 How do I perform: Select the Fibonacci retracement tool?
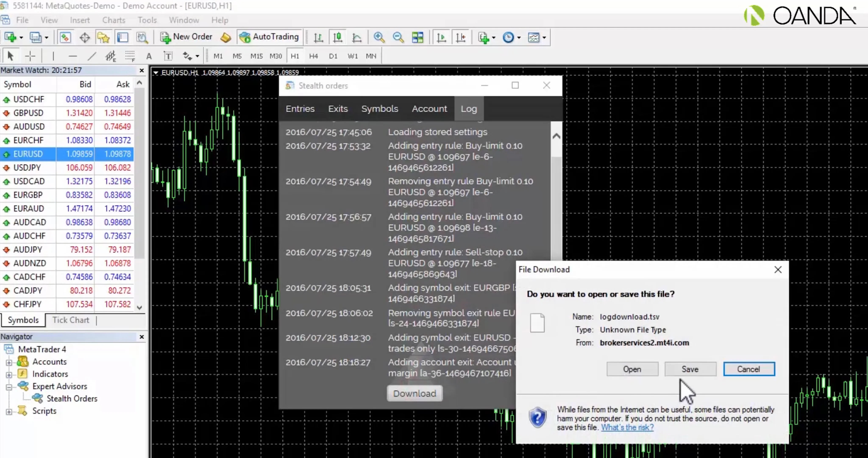pos(130,56)
